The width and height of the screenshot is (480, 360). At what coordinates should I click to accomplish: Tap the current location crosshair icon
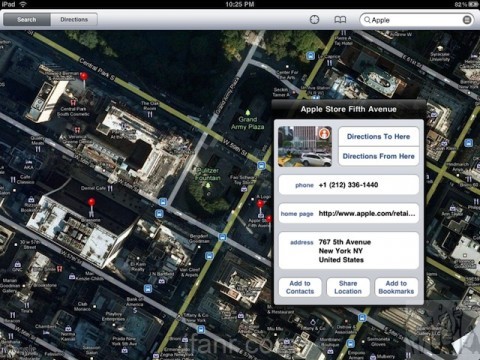point(314,20)
